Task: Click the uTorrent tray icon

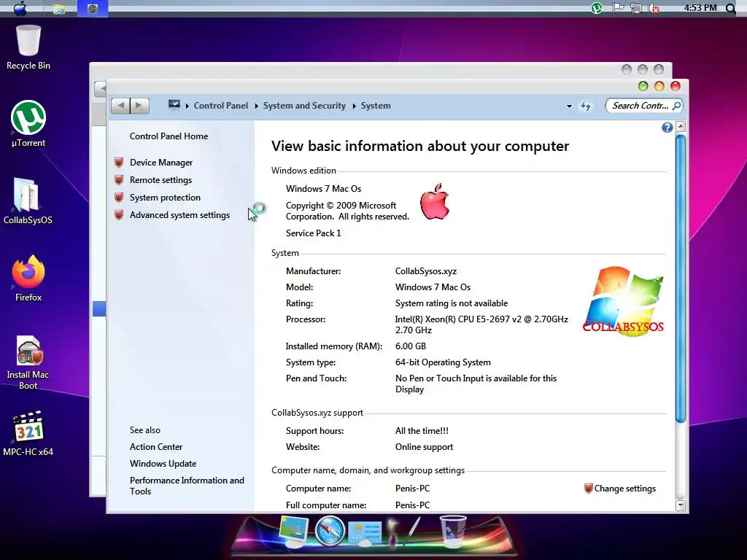Action: tap(597, 7)
